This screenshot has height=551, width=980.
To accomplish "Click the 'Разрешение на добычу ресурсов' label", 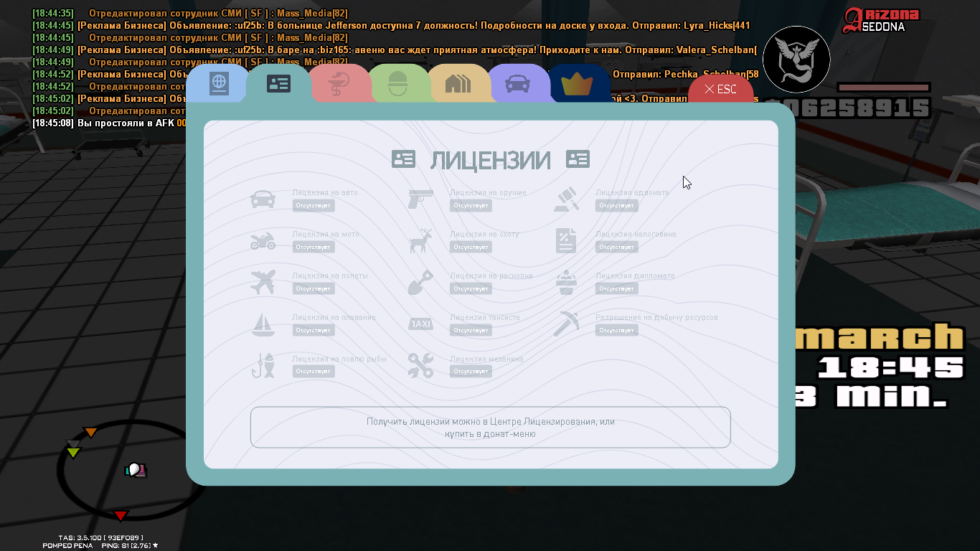I will (x=656, y=317).
